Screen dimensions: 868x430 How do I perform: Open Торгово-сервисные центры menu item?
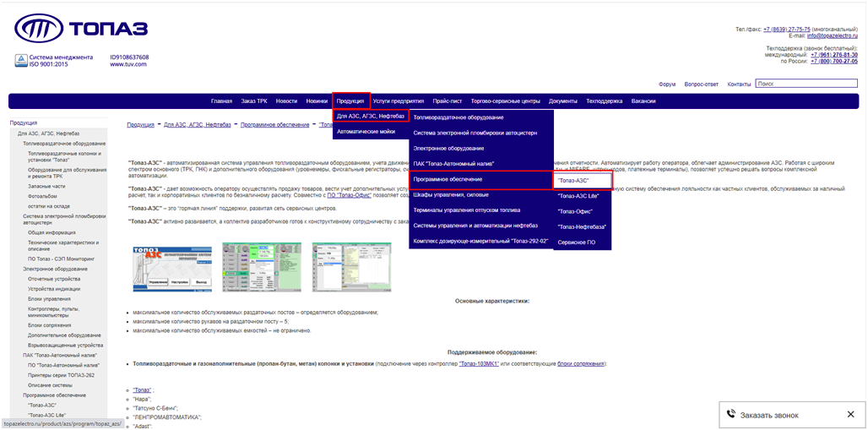[x=506, y=101]
